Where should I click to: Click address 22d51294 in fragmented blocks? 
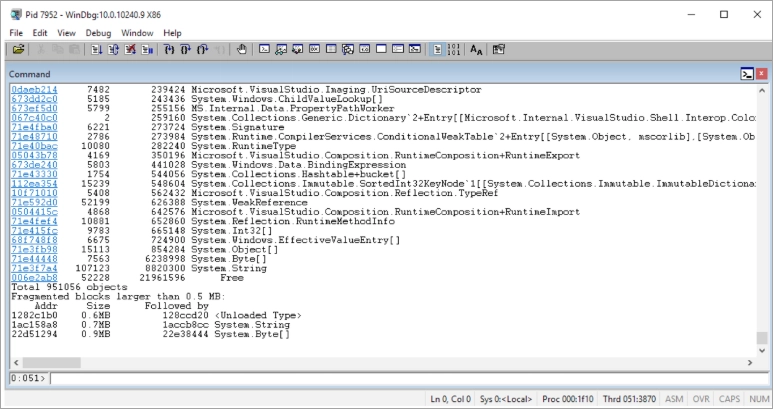point(34,334)
